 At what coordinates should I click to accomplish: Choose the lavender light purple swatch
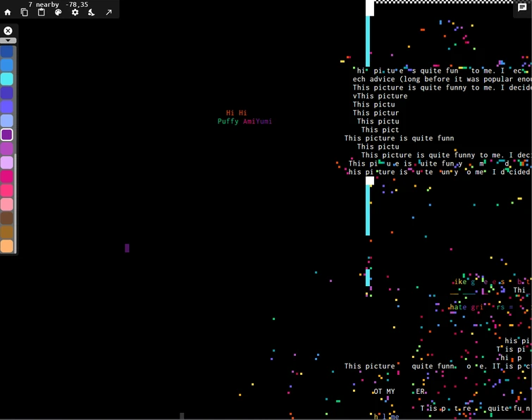point(7,163)
